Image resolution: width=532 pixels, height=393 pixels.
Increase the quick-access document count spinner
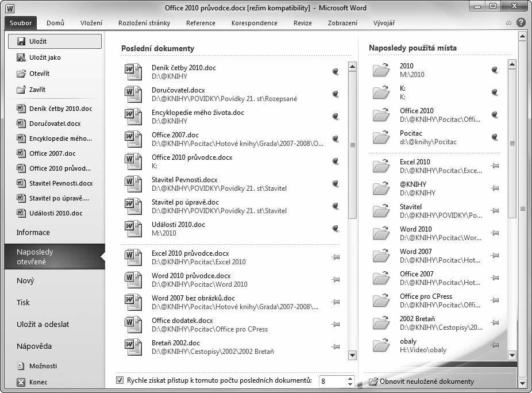[x=350, y=378]
